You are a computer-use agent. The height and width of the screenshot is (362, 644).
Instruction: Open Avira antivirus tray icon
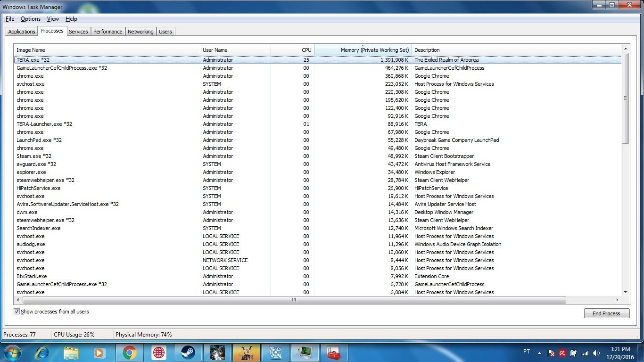[x=562, y=353]
